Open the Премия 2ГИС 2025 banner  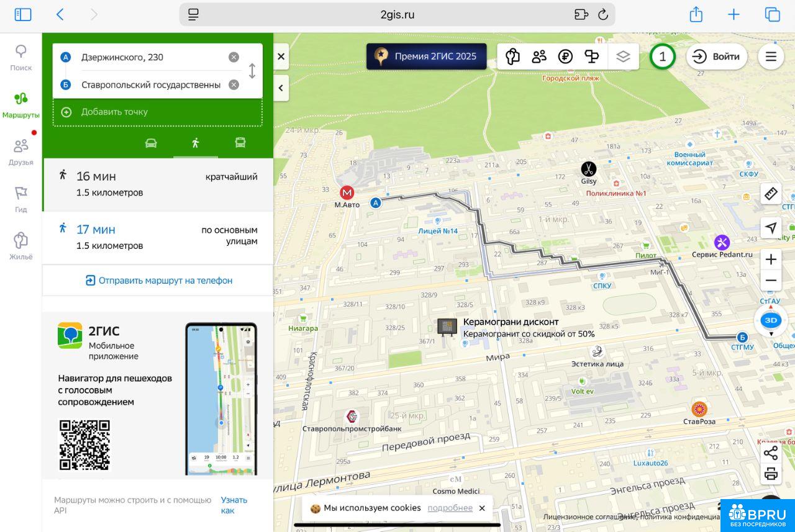coord(426,56)
